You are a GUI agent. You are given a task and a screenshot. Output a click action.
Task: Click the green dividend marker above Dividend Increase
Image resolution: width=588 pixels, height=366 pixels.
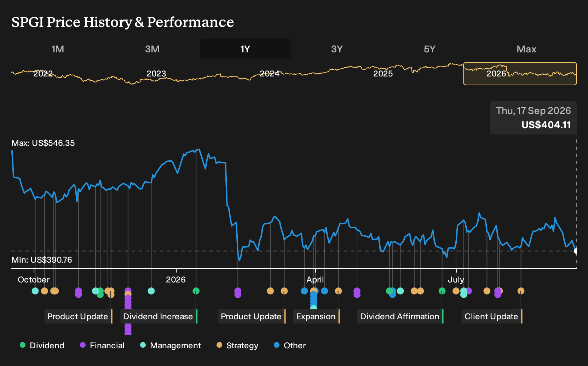tap(196, 291)
